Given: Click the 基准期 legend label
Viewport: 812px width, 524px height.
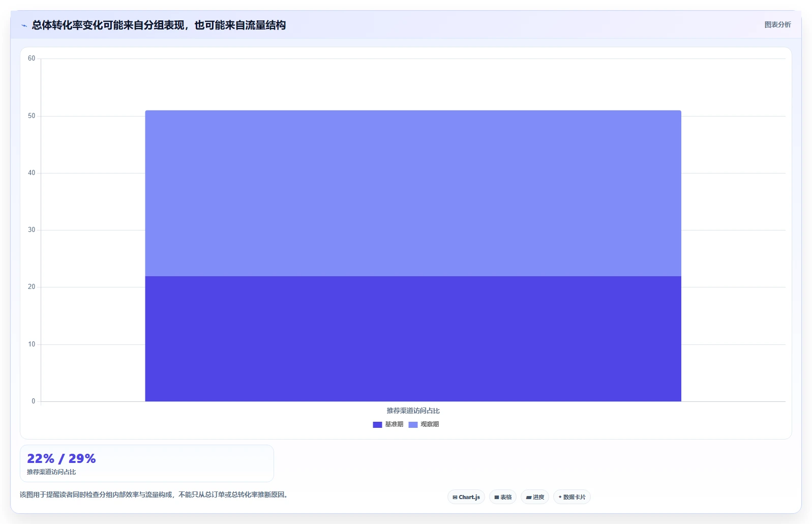Looking at the screenshot, I should [394, 424].
